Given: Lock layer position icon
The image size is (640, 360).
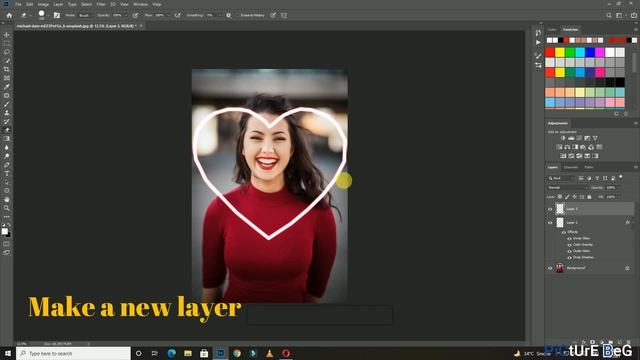Looking at the screenshot, I should (574, 197).
